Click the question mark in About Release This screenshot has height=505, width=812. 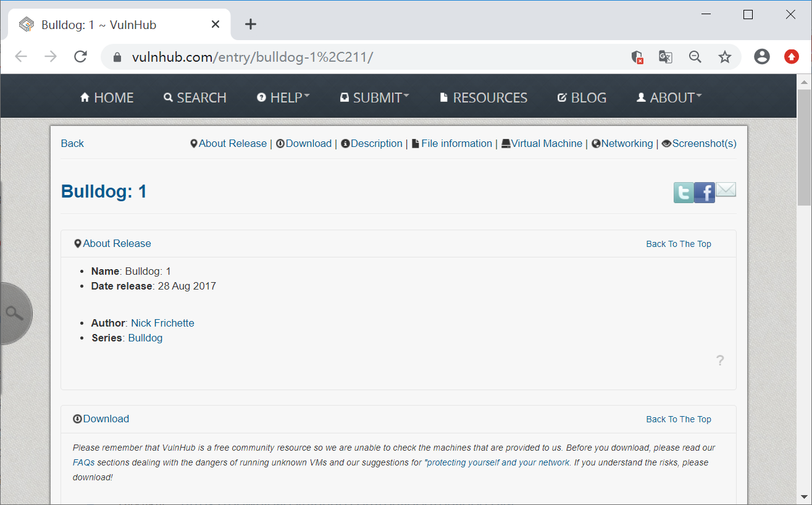pyautogui.click(x=720, y=361)
